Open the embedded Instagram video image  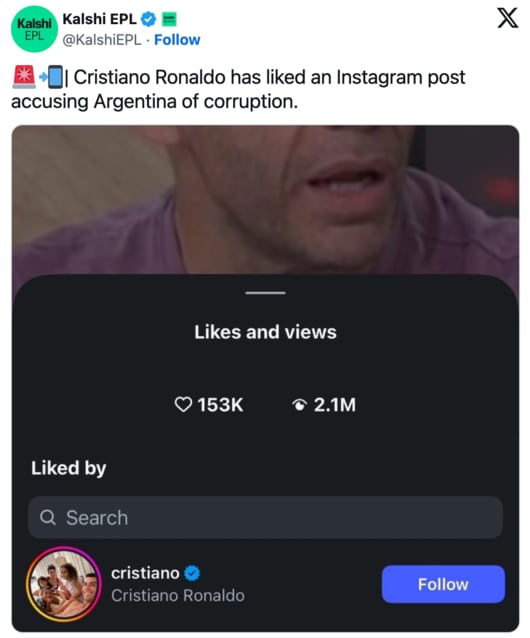tap(265, 200)
